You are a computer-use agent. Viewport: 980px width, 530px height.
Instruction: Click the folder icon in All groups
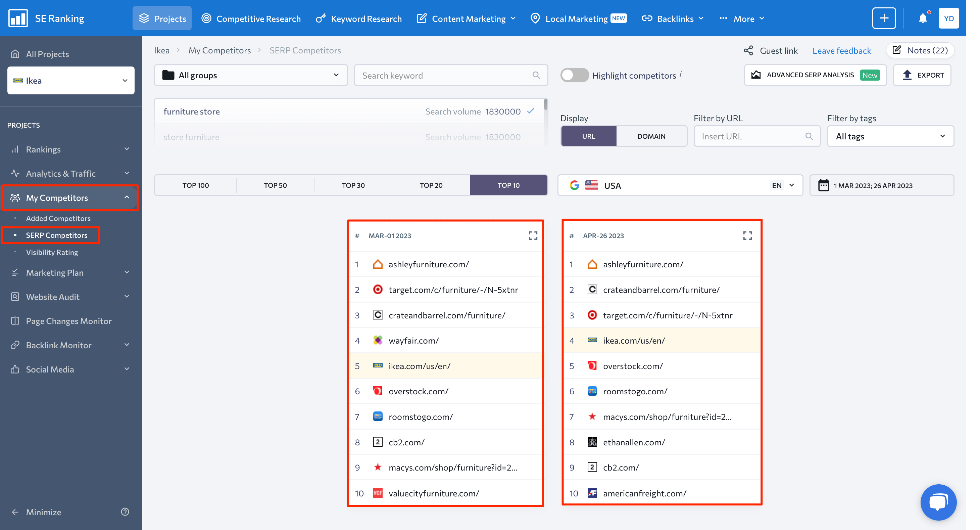(168, 75)
